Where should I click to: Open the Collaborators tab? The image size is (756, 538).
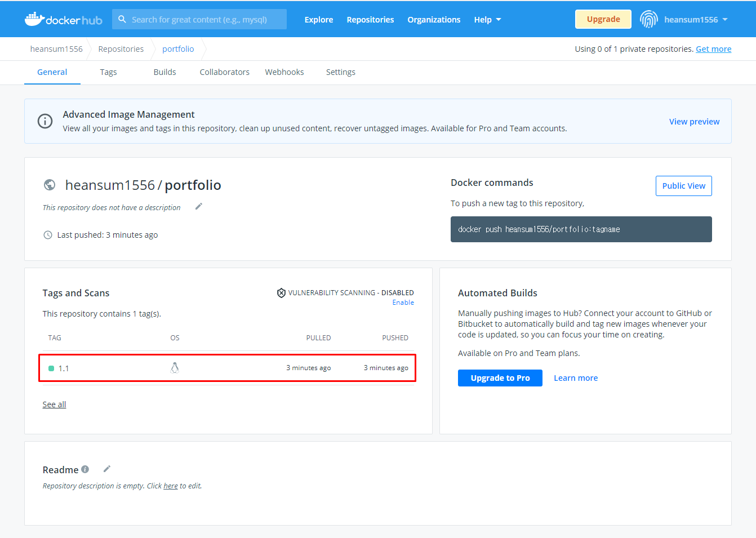(x=224, y=72)
